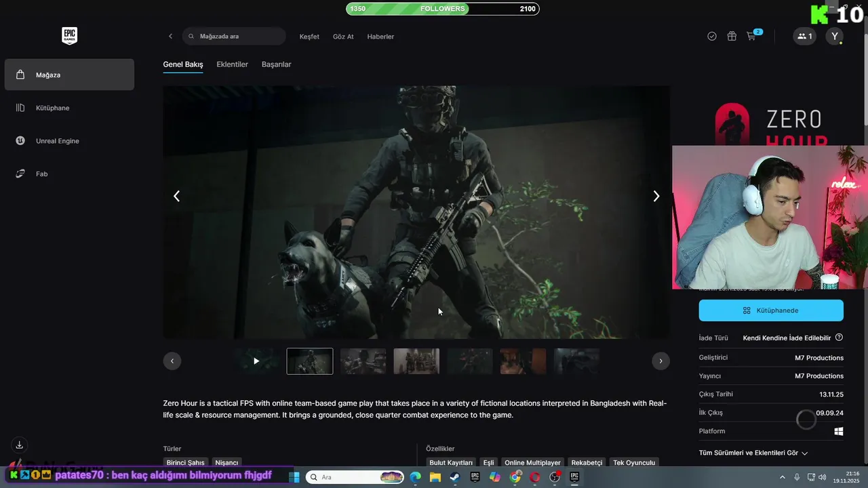
Task: Click the Bulut Kayıtları feature tag
Action: 451,462
